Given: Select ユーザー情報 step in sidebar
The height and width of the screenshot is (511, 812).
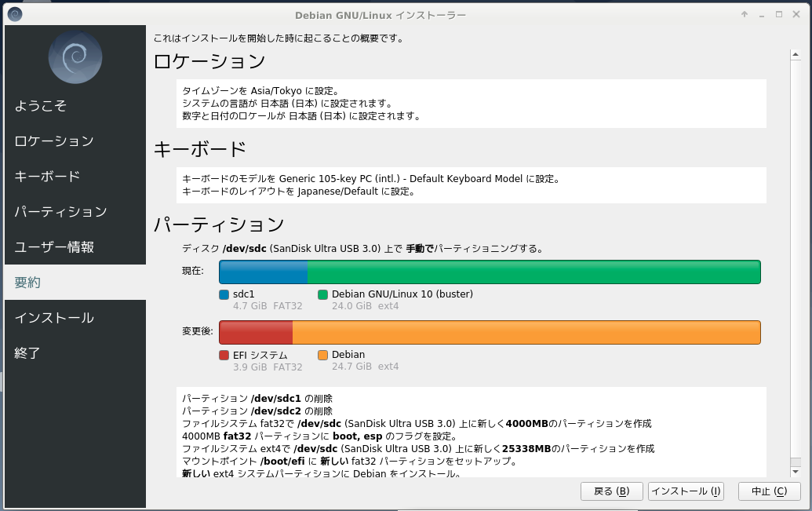Looking at the screenshot, I should pos(54,247).
